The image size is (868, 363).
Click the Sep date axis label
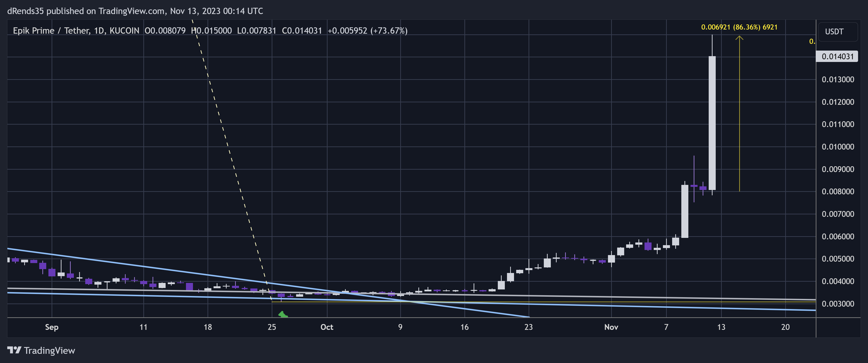[52, 327]
